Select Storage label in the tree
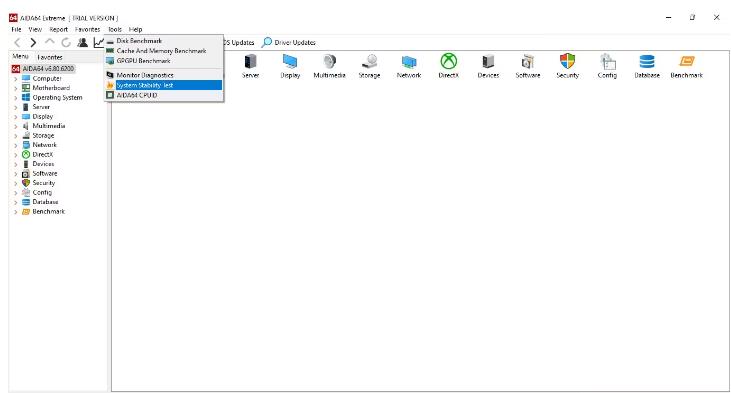Viewport: 731px width, 393px height. coord(43,136)
